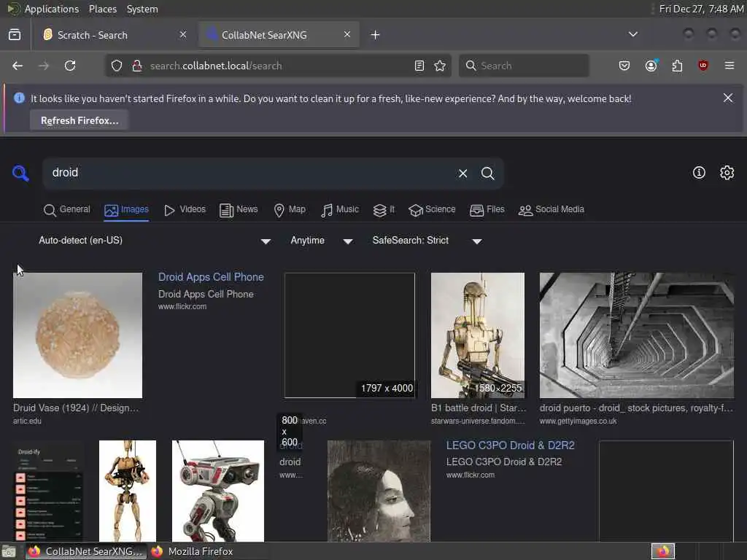The image size is (747, 560).
Task: Open a new tab with plus button
Action: coord(376,35)
